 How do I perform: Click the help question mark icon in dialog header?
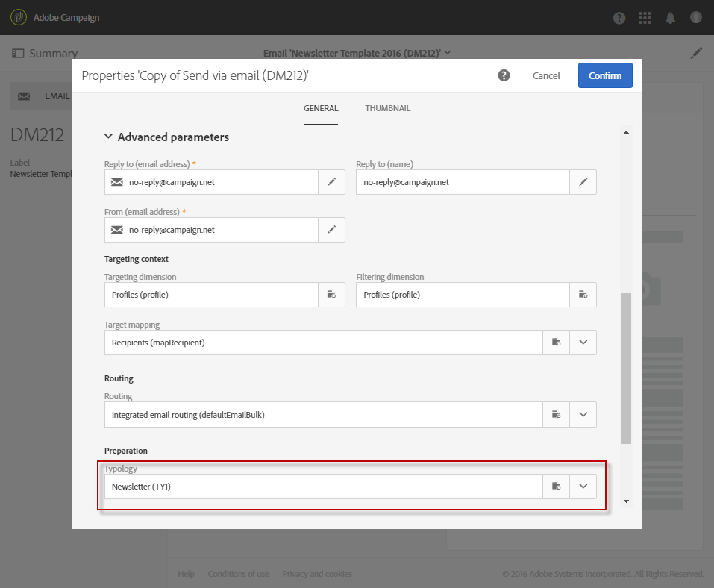click(x=504, y=75)
